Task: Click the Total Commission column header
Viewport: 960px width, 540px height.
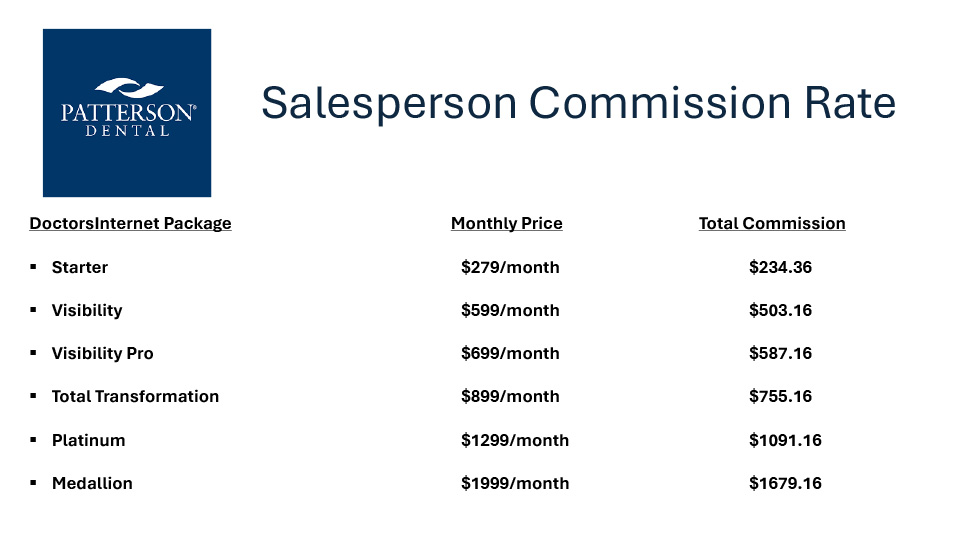Action: tap(772, 223)
